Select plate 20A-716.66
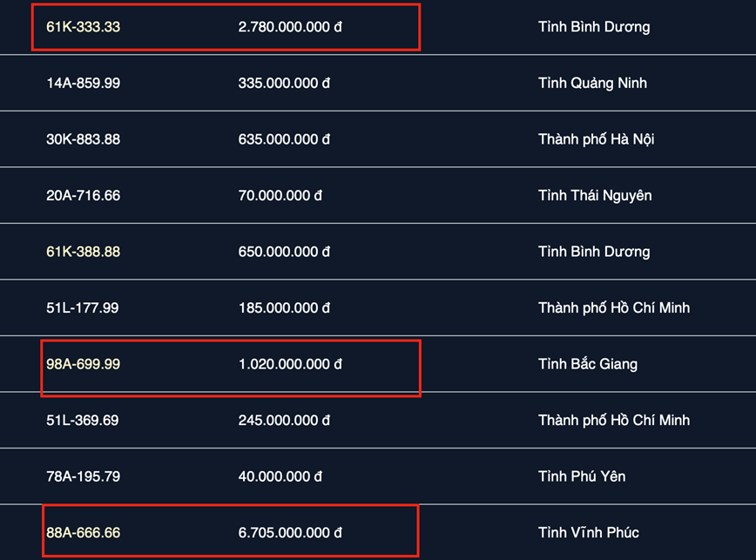 (83, 196)
